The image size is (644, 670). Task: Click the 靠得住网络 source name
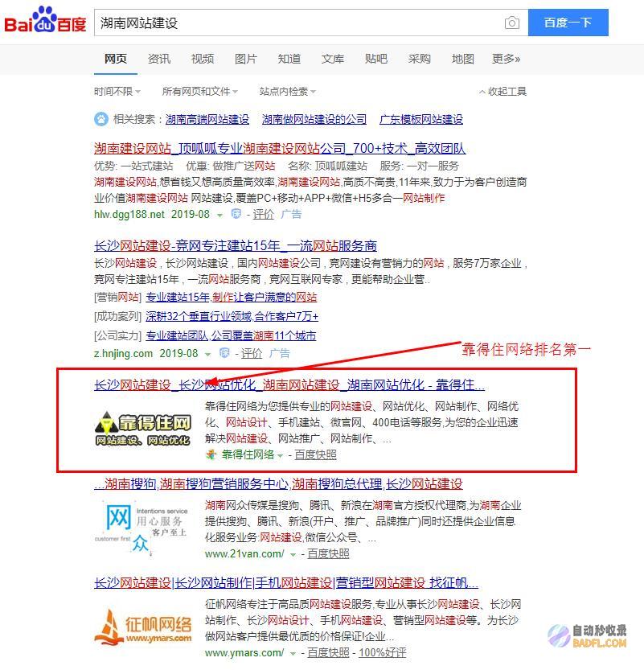click(x=248, y=455)
